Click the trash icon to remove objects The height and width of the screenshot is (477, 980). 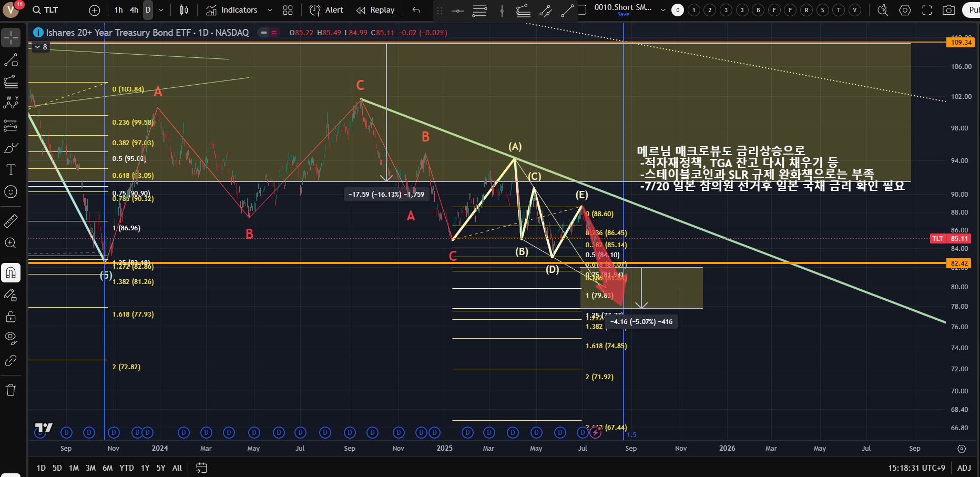[x=11, y=390]
